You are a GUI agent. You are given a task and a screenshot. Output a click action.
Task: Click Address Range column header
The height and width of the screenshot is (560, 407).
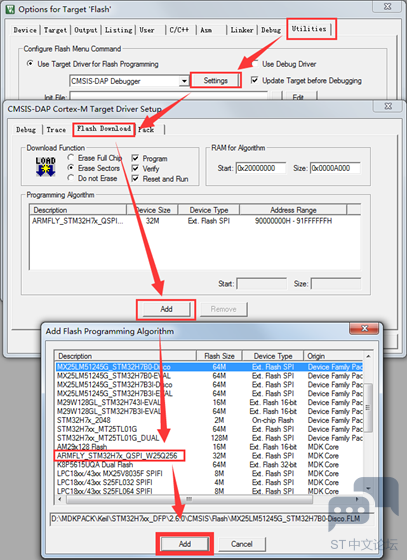[x=293, y=210]
